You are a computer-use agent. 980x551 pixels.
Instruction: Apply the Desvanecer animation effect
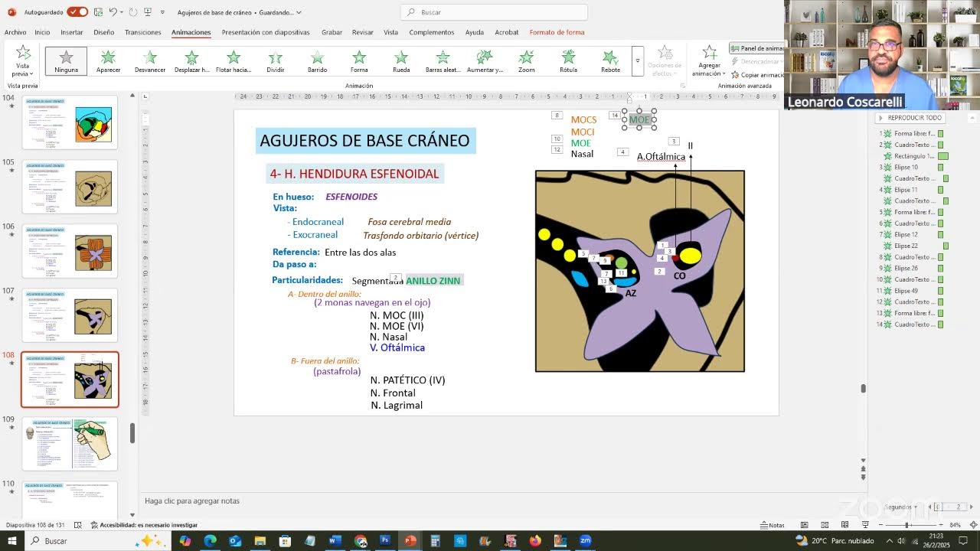[x=150, y=61]
